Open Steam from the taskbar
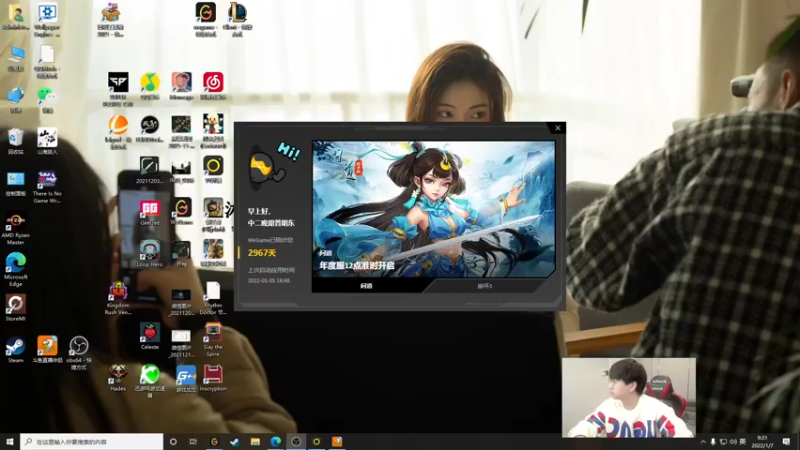The width and height of the screenshot is (800, 450). click(235, 441)
